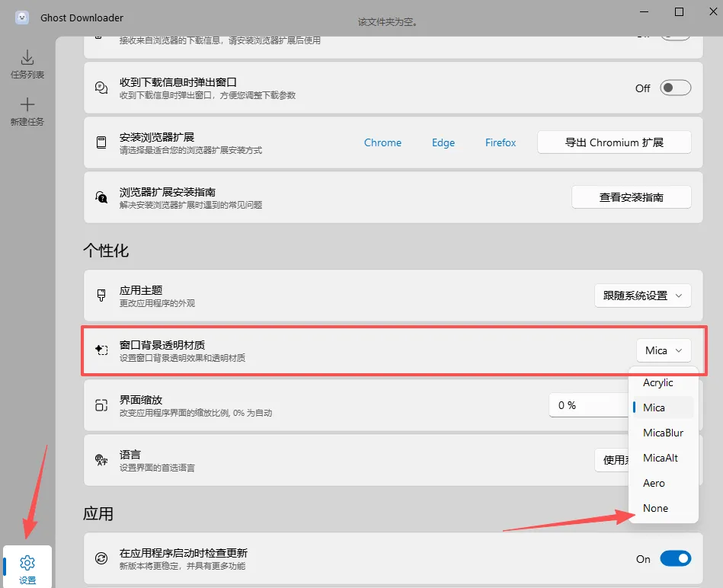Click the 窗口背景透明材质 title text

pyautogui.click(x=162, y=345)
